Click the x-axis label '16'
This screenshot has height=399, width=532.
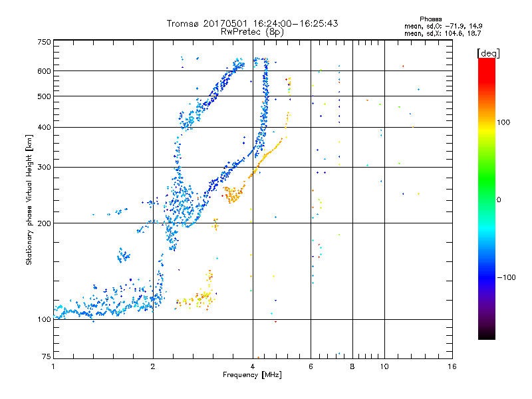point(452,366)
